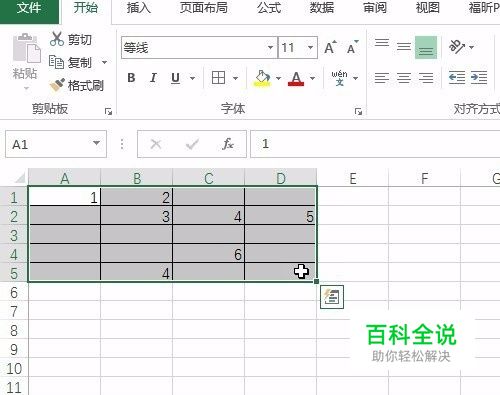
Task: Switch to the 插入 Insert tab
Action: 139,8
